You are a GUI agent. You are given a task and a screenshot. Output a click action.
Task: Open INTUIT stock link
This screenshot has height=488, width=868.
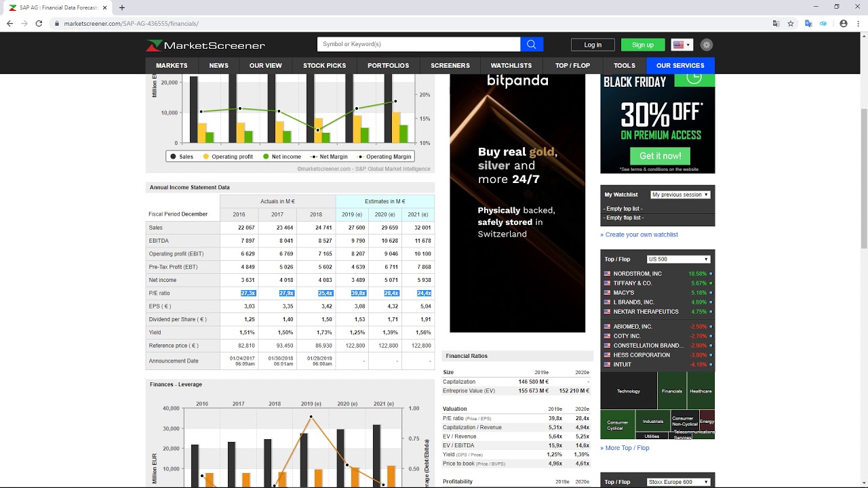point(622,365)
